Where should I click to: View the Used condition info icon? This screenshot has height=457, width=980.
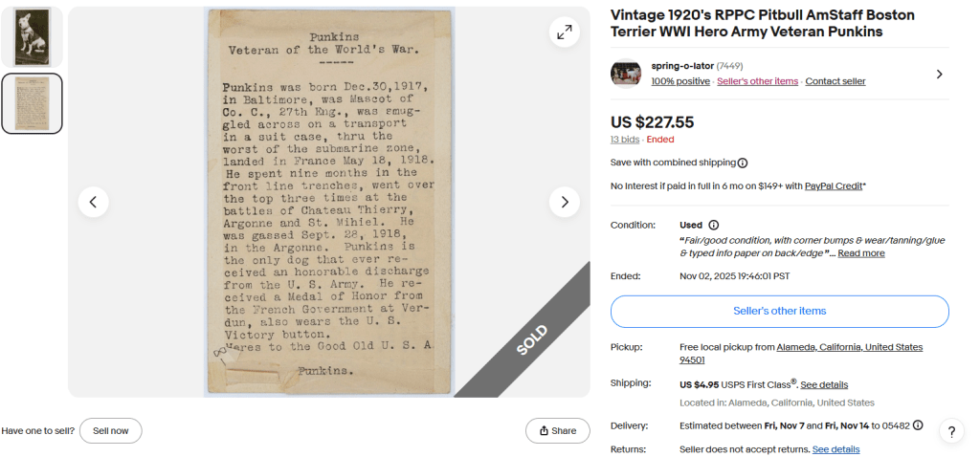[x=714, y=225]
